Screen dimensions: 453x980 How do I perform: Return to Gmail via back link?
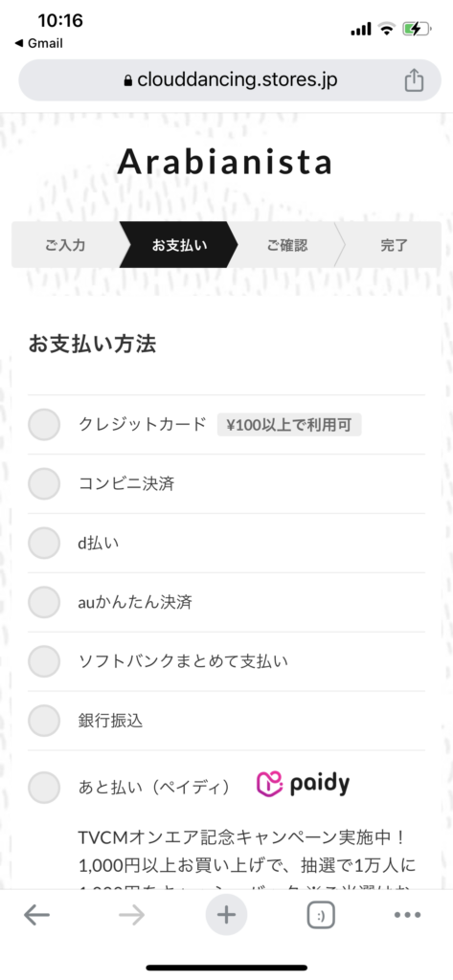pyautogui.click(x=39, y=43)
